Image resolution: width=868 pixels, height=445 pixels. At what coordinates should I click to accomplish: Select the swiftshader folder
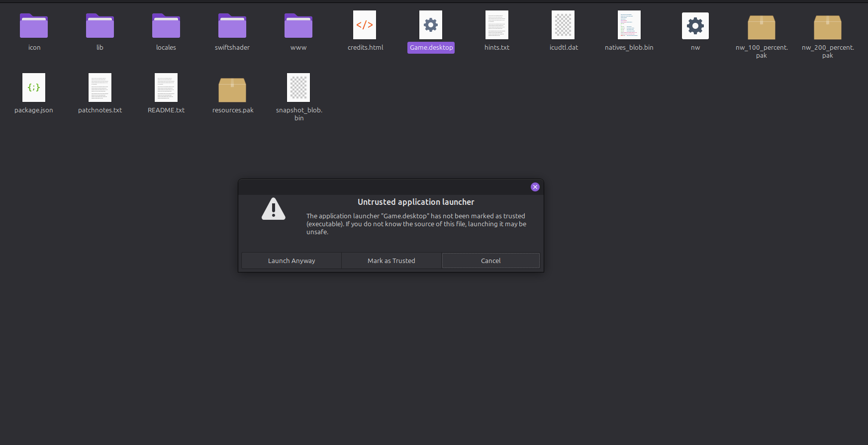pyautogui.click(x=232, y=25)
